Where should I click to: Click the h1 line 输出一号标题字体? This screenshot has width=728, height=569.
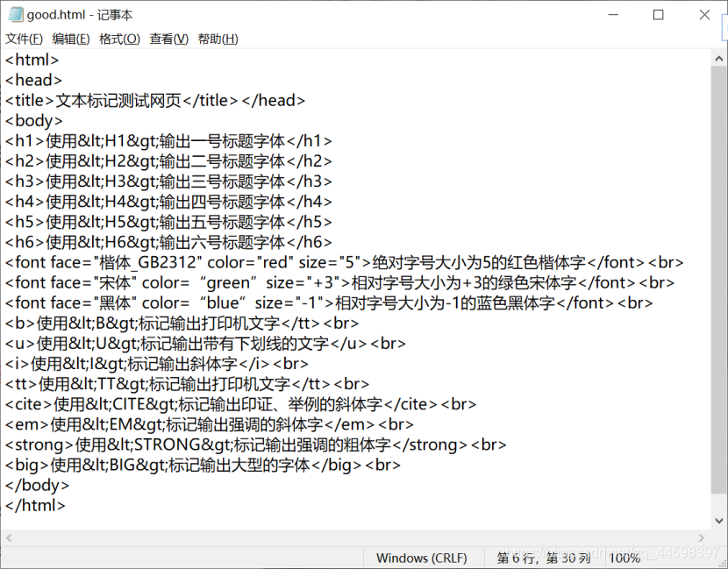[168, 141]
